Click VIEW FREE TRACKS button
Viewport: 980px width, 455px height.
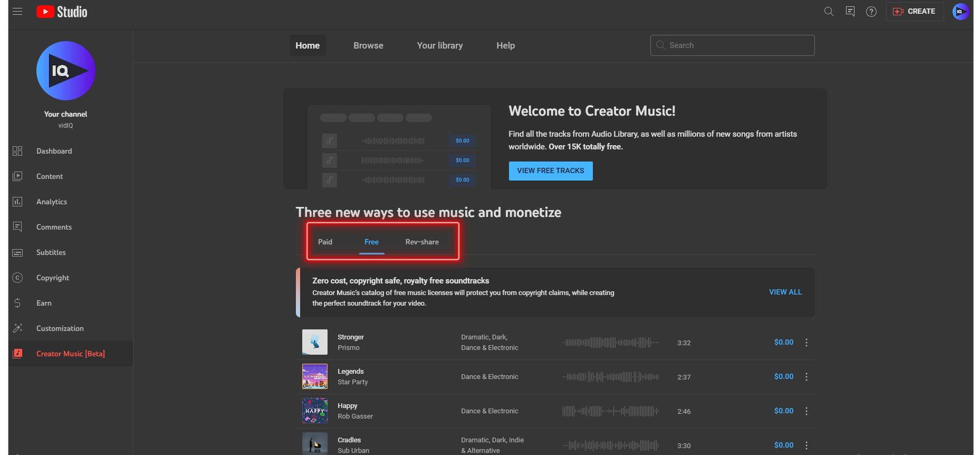click(x=551, y=171)
